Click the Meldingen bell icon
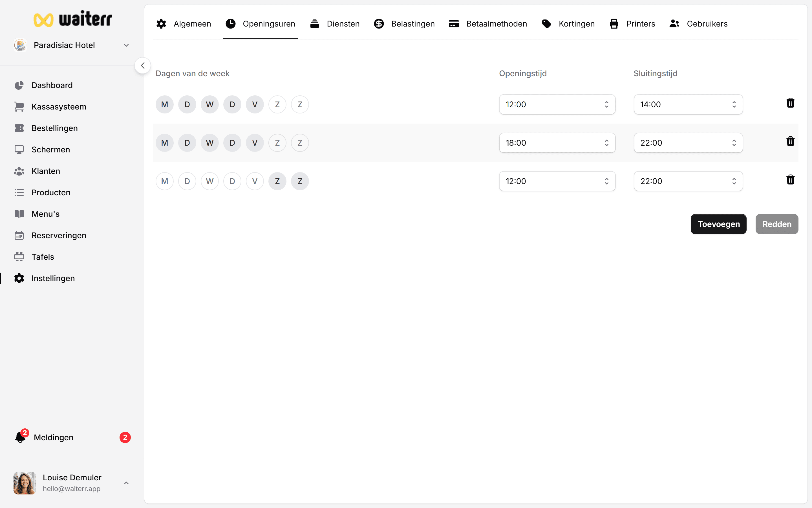The width and height of the screenshot is (812, 508). tap(20, 437)
